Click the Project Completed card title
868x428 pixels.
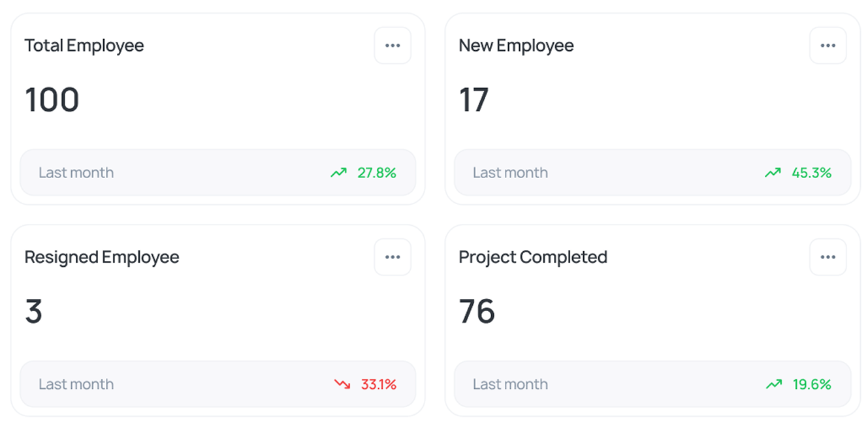533,257
